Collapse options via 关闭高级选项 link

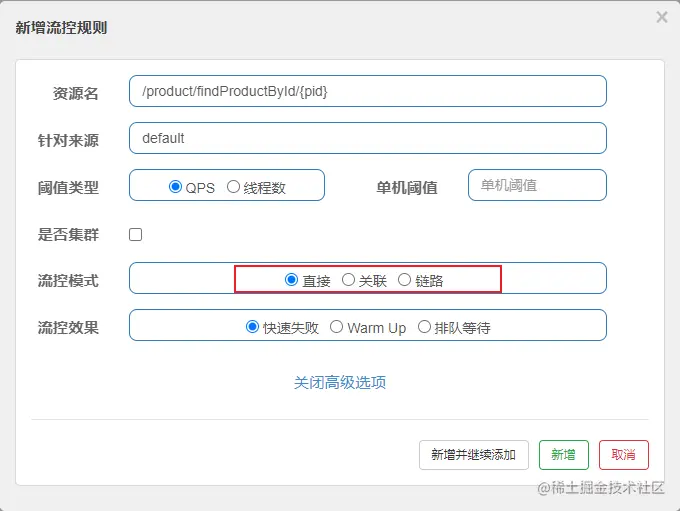click(x=340, y=383)
